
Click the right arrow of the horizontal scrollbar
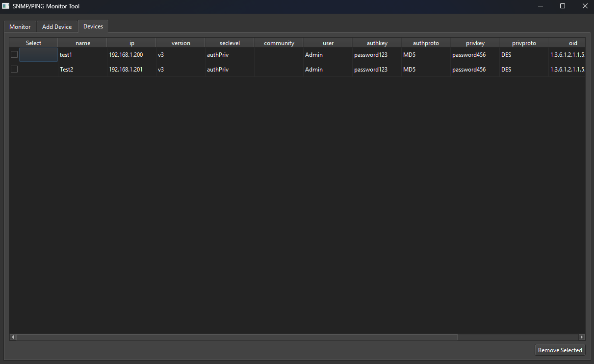tap(582, 337)
